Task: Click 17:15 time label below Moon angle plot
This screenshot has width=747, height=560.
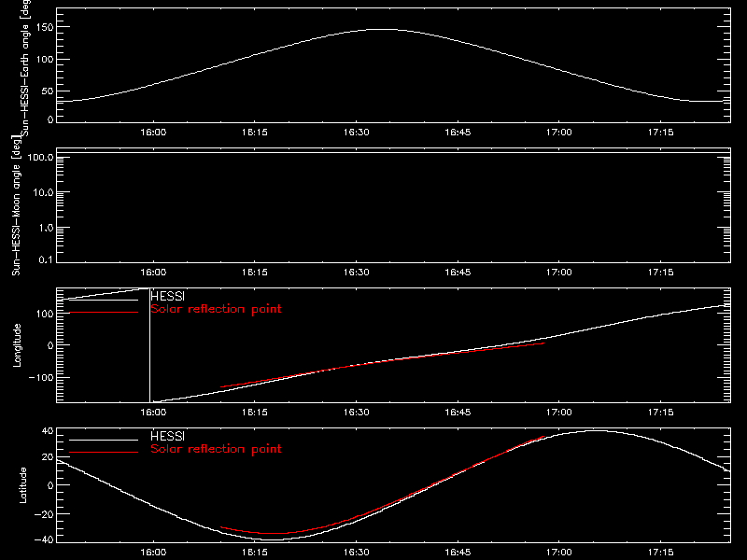Action: (x=660, y=273)
